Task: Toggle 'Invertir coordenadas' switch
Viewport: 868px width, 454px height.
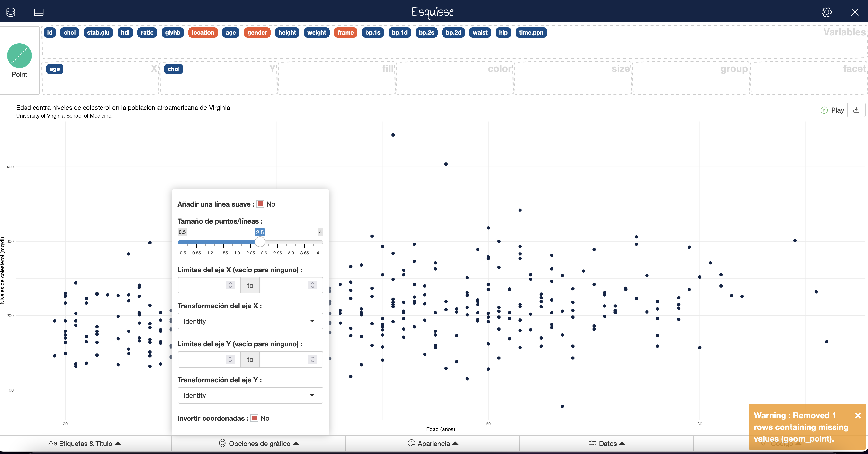Action: pos(255,418)
